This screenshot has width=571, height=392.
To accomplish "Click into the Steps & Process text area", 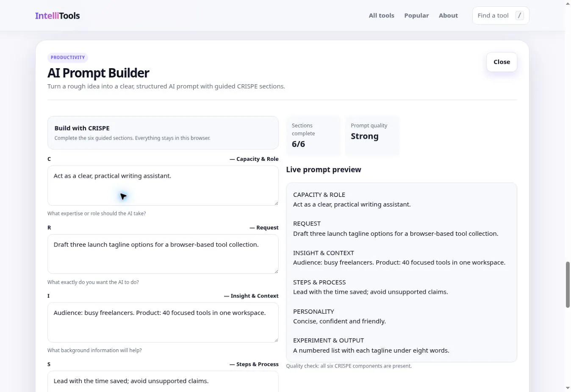I will coord(163,381).
